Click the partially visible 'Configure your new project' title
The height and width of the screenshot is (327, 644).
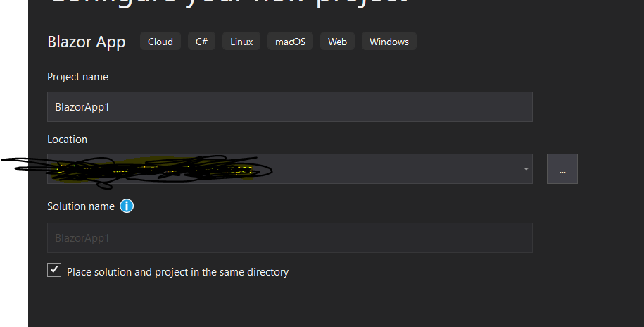pos(228,2)
